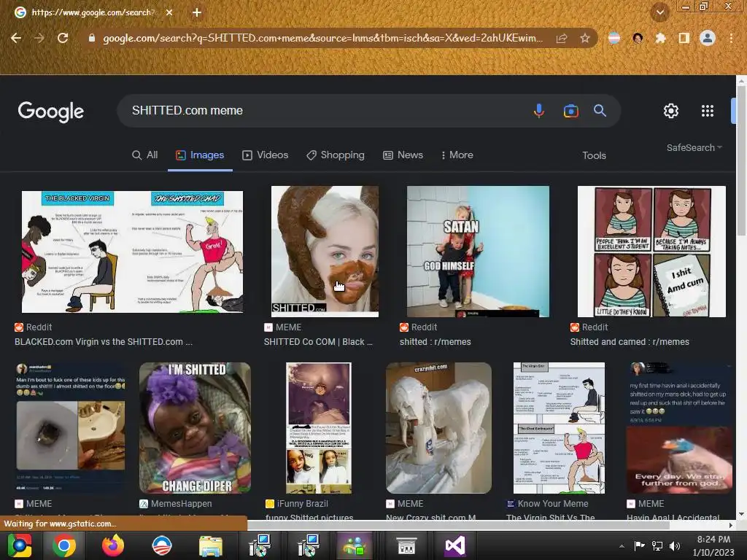The image size is (747, 560).
Task: Click the share page icon in address bar
Action: (562, 38)
